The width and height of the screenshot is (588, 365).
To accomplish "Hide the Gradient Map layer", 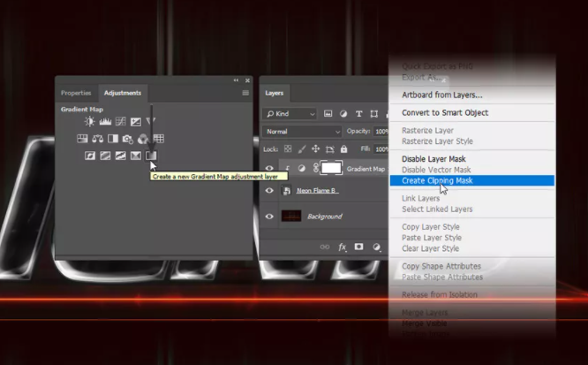I will 269,168.
